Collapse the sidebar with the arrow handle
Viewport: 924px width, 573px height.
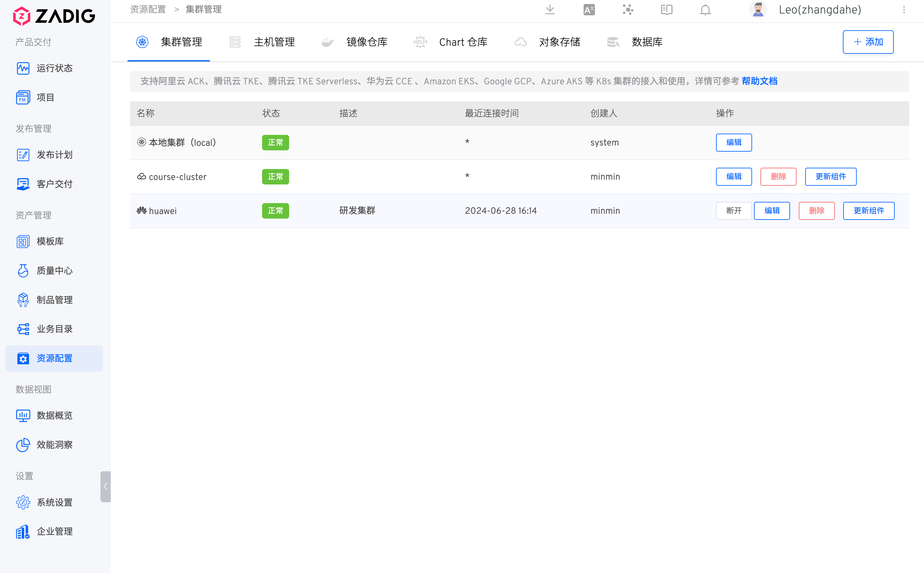click(105, 487)
